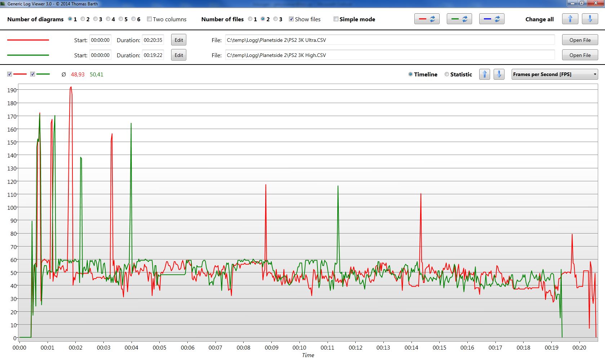
Task: Click the PS2 3K Ultra.CSV file path field
Action: pyautogui.click(x=390, y=40)
